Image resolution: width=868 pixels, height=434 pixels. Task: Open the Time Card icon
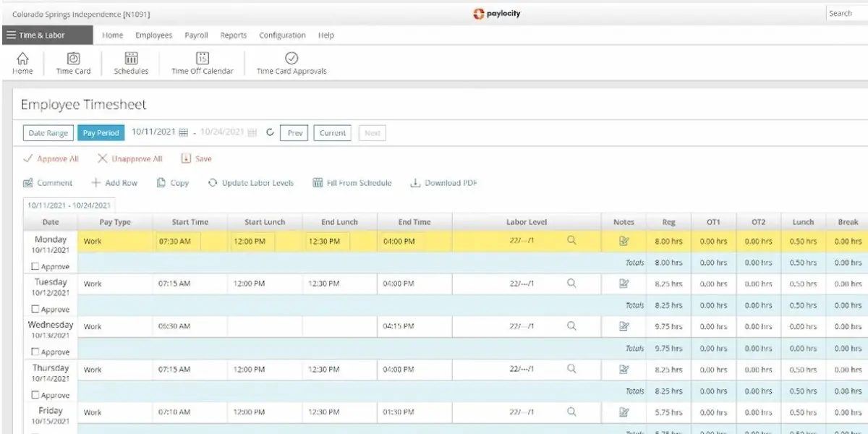pyautogui.click(x=74, y=59)
